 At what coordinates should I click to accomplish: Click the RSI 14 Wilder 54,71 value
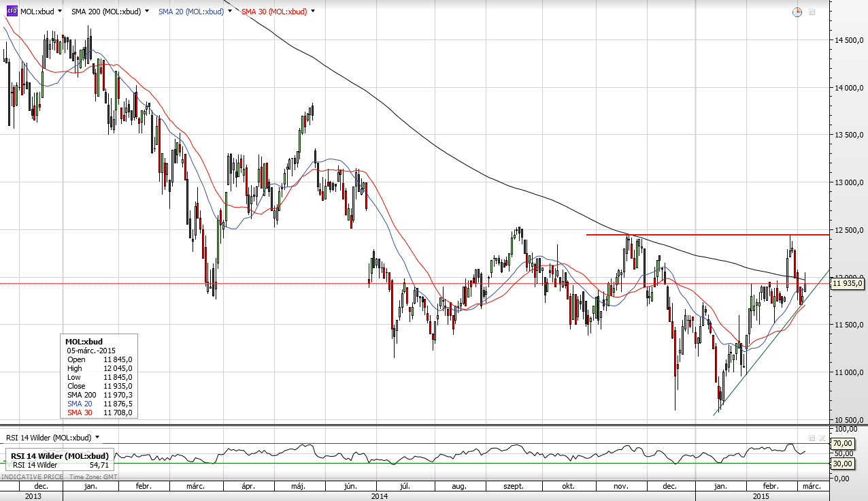point(99,465)
